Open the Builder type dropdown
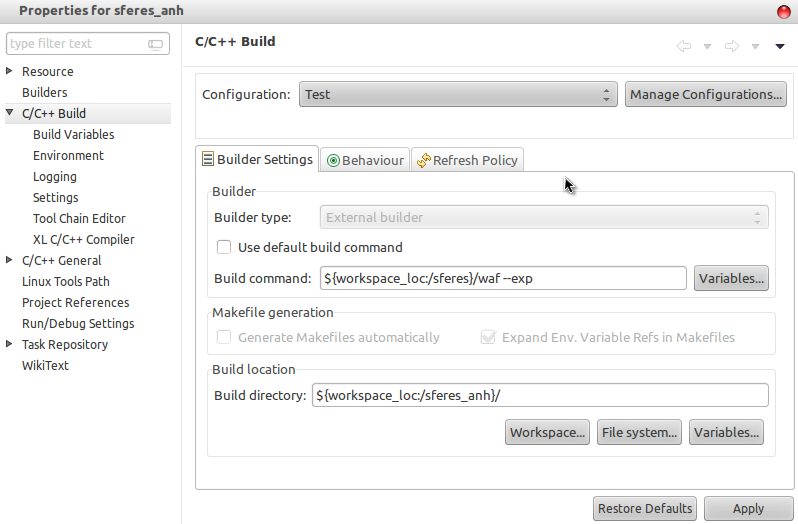The height and width of the screenshot is (524, 798). pyautogui.click(x=544, y=217)
